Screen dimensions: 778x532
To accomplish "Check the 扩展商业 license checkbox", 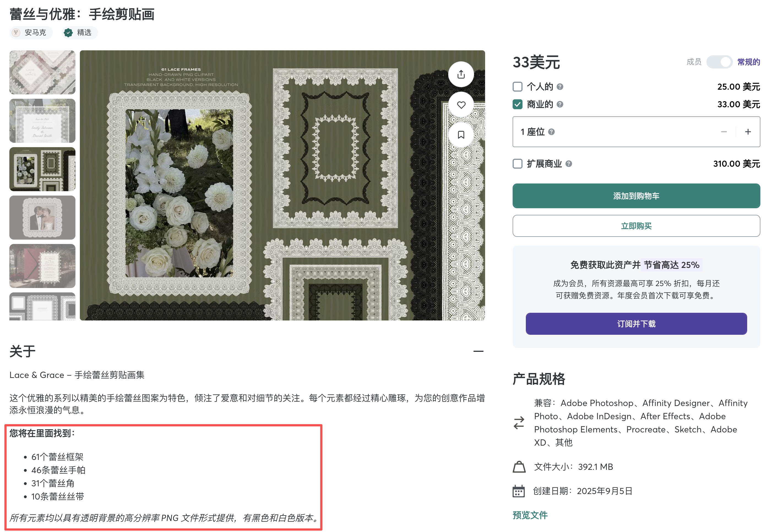I will (518, 164).
